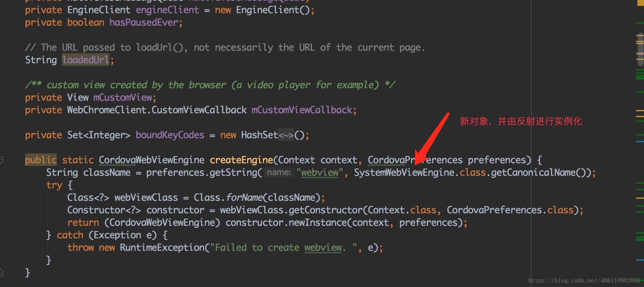This screenshot has height=287, width=644.
Task: Click the Set<Integer> type declaration
Action: (x=99, y=135)
